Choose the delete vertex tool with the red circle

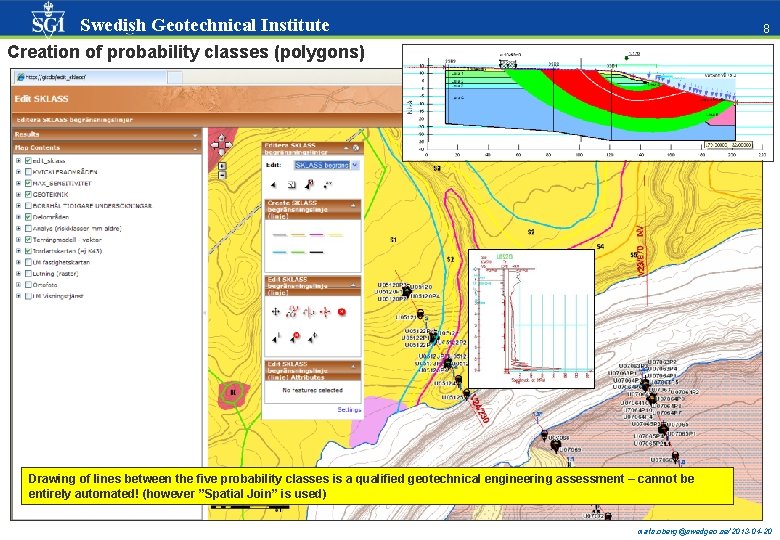(294, 337)
